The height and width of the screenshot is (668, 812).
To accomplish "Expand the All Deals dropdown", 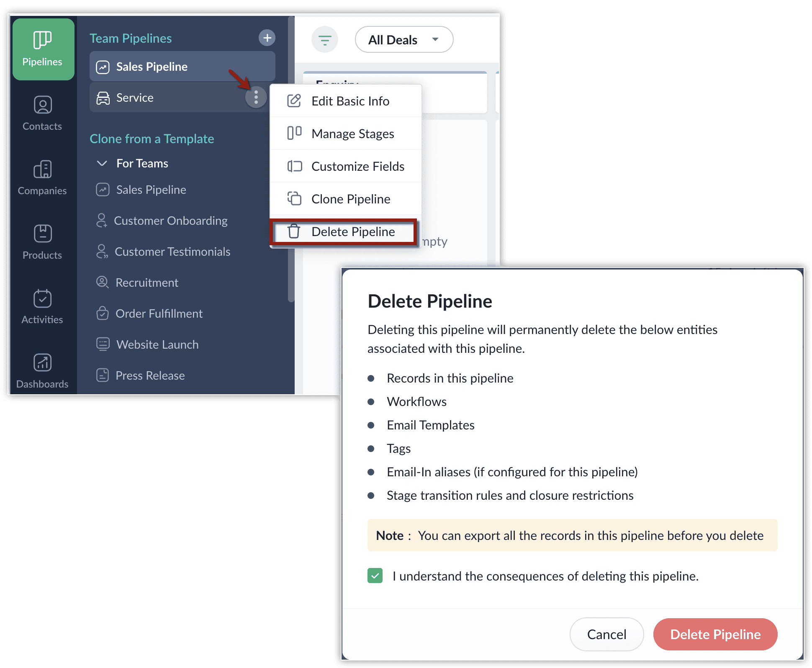I will (404, 40).
